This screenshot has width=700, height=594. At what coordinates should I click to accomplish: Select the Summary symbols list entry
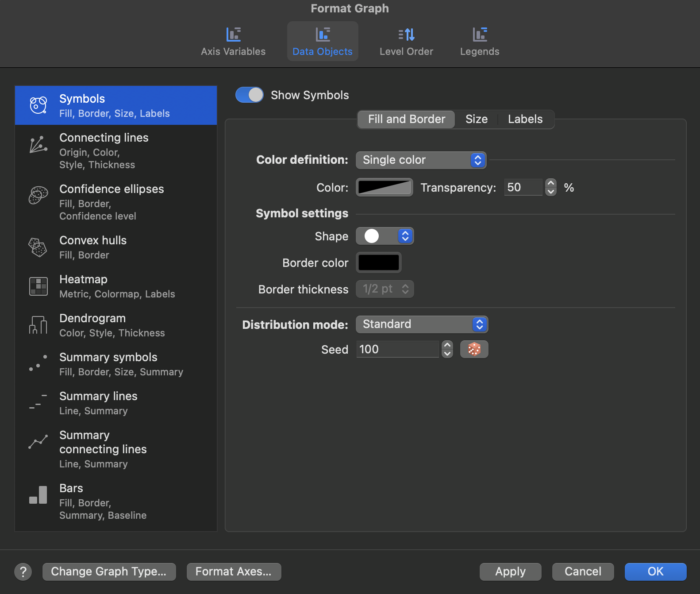[x=116, y=364]
